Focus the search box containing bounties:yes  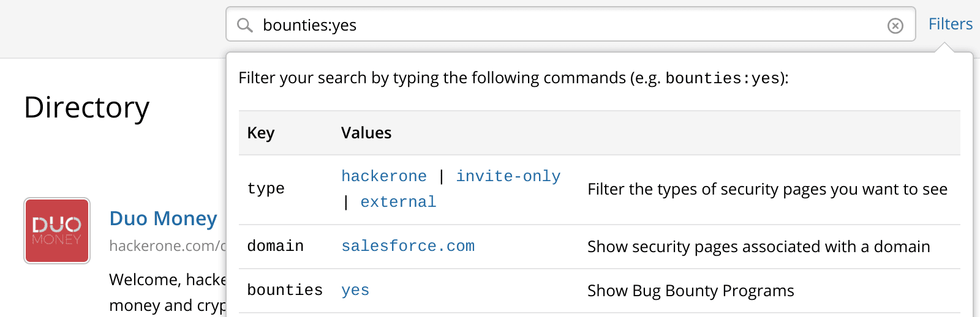pos(570,25)
